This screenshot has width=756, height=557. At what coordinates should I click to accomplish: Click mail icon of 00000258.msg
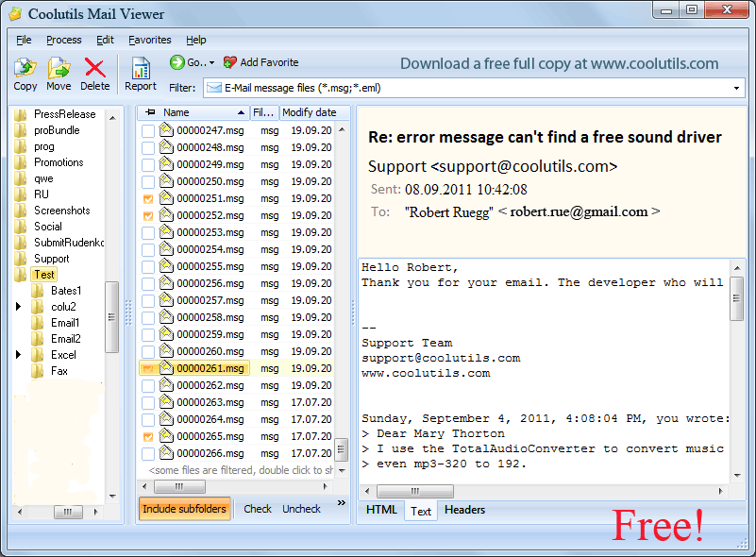[x=166, y=317]
